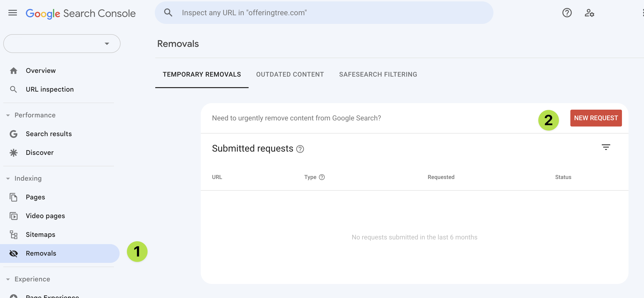Open user settings icon in header
644x298 pixels.
pyautogui.click(x=589, y=13)
